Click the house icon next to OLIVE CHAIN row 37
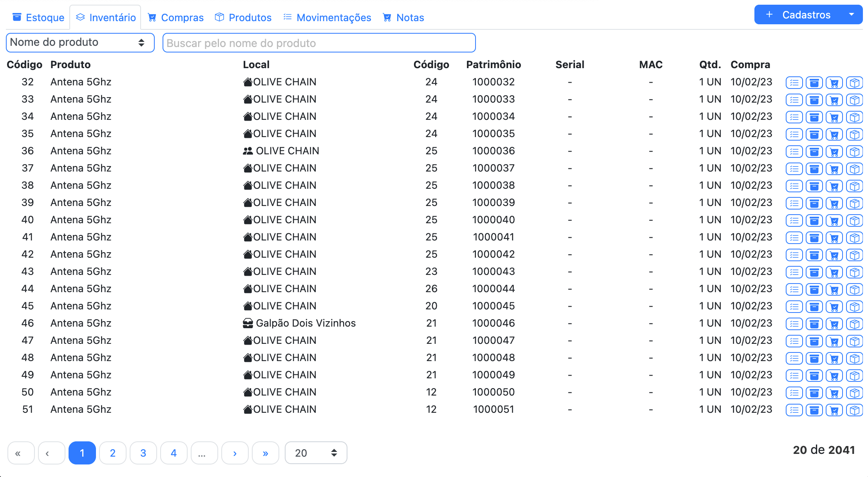Screen dimensions: 868x477 (248, 168)
